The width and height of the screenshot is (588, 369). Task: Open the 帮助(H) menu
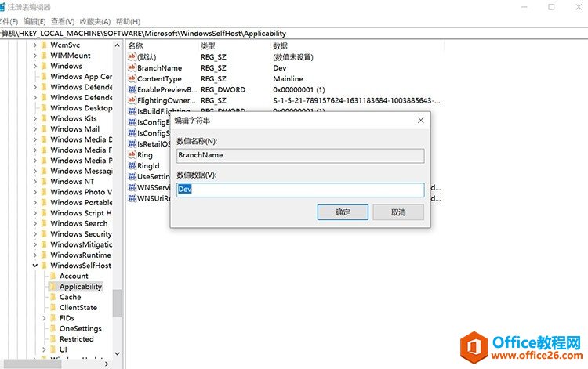tap(128, 21)
